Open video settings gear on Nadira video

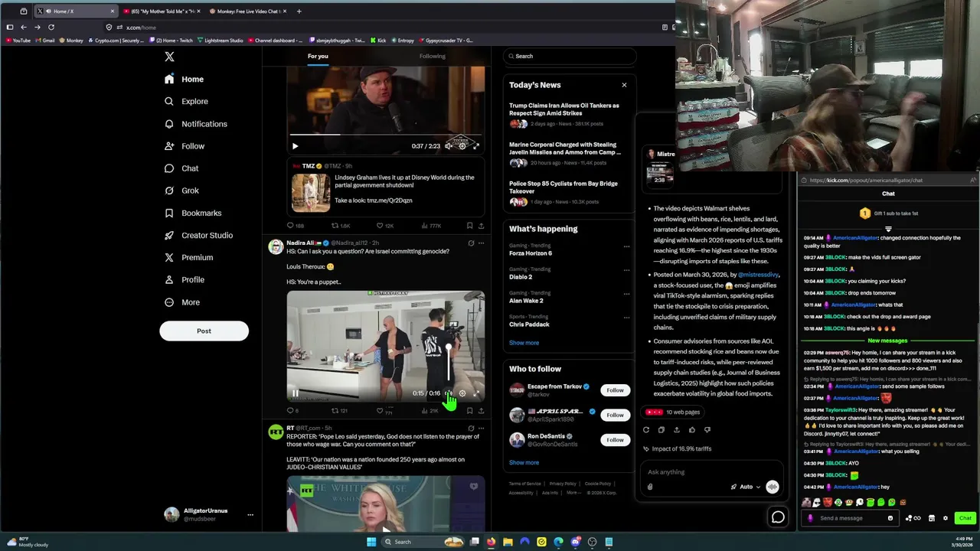pos(462,393)
